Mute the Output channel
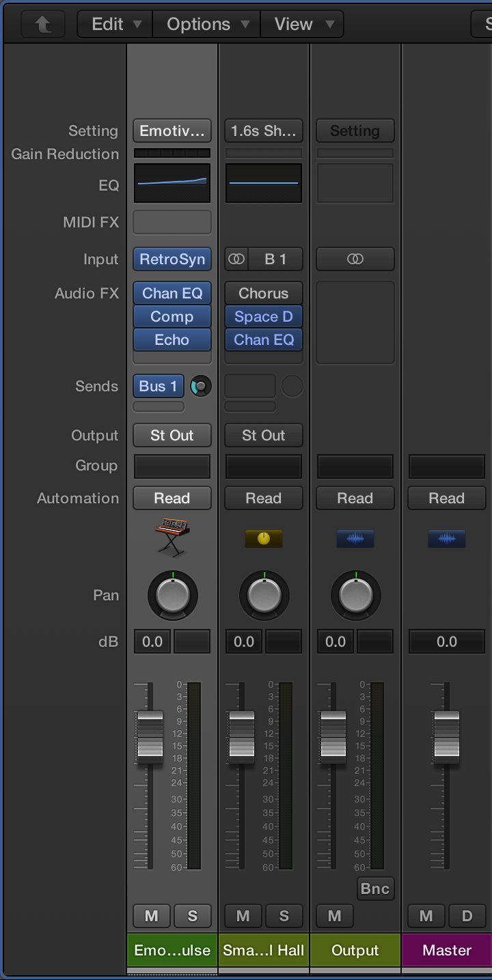 (x=335, y=916)
